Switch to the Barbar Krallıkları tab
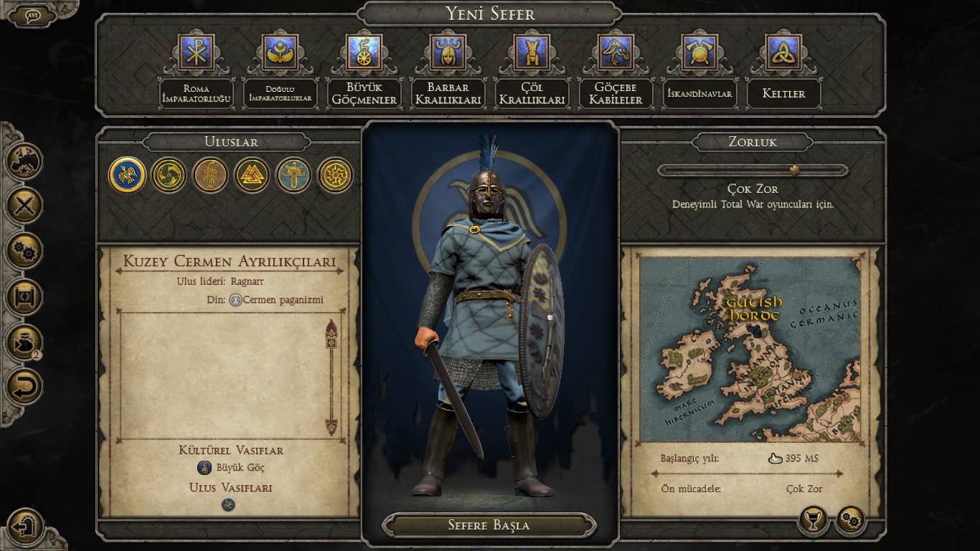 point(448,93)
